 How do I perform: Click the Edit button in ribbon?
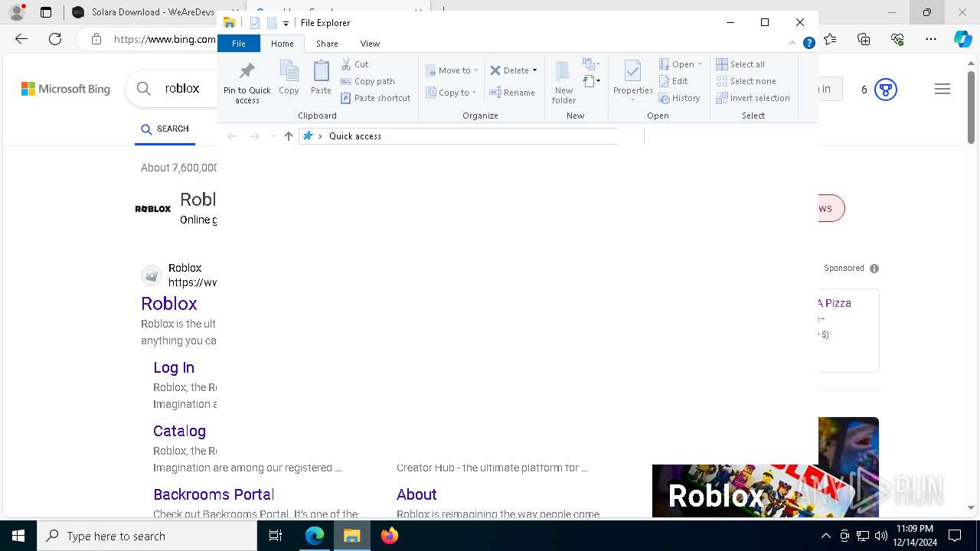coord(674,81)
